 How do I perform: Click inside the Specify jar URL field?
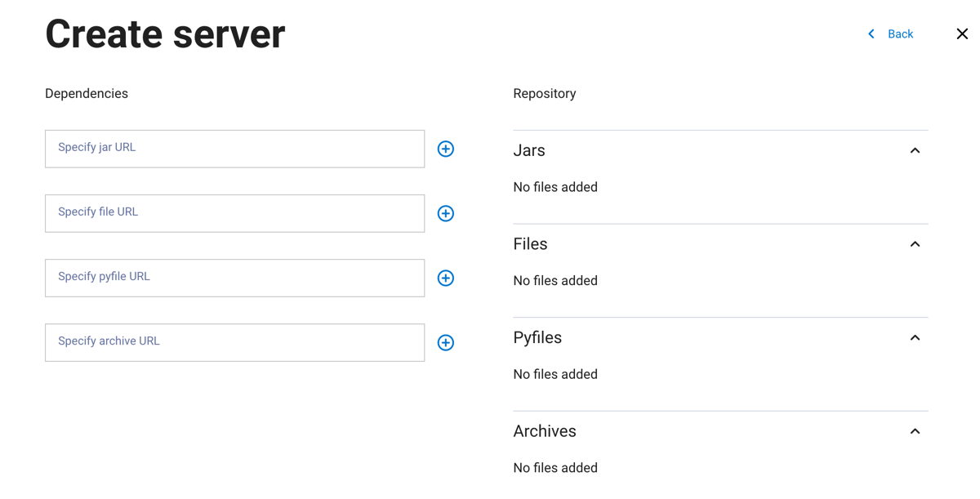[x=234, y=149]
